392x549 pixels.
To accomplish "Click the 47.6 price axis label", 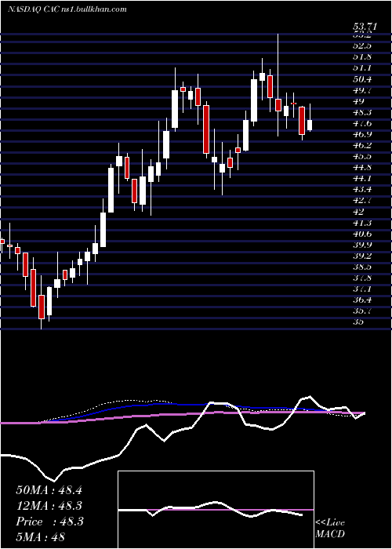I will pyautogui.click(x=364, y=123).
